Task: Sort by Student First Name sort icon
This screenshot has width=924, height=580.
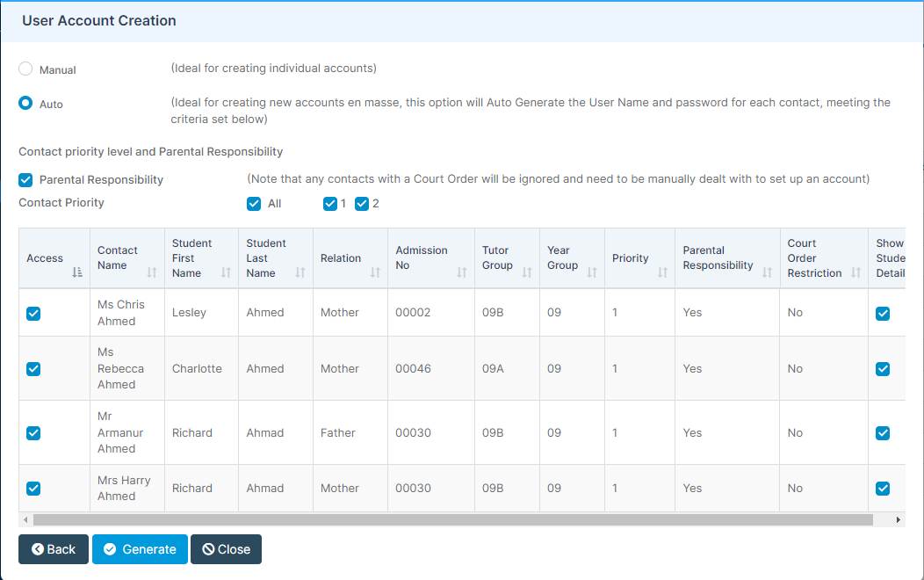Action: point(227,272)
